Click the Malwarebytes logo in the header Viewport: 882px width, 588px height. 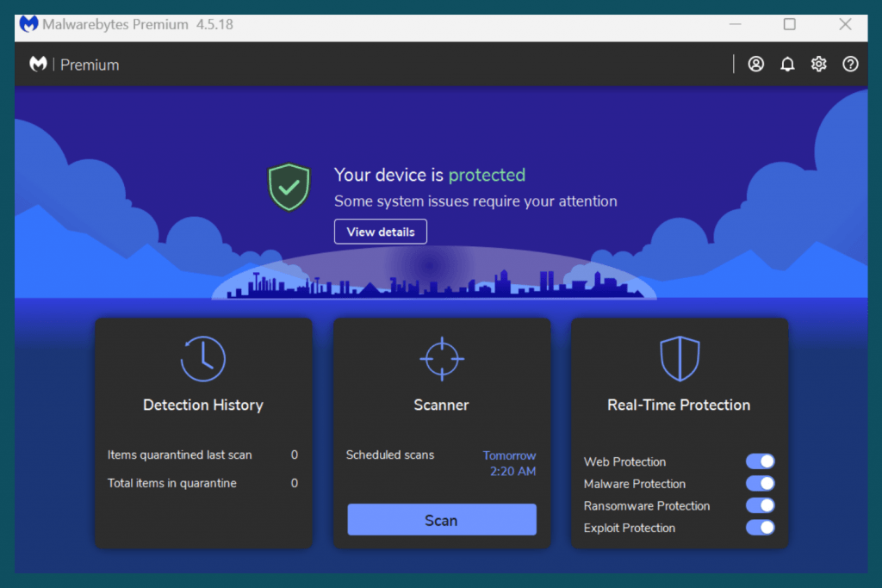pyautogui.click(x=38, y=64)
